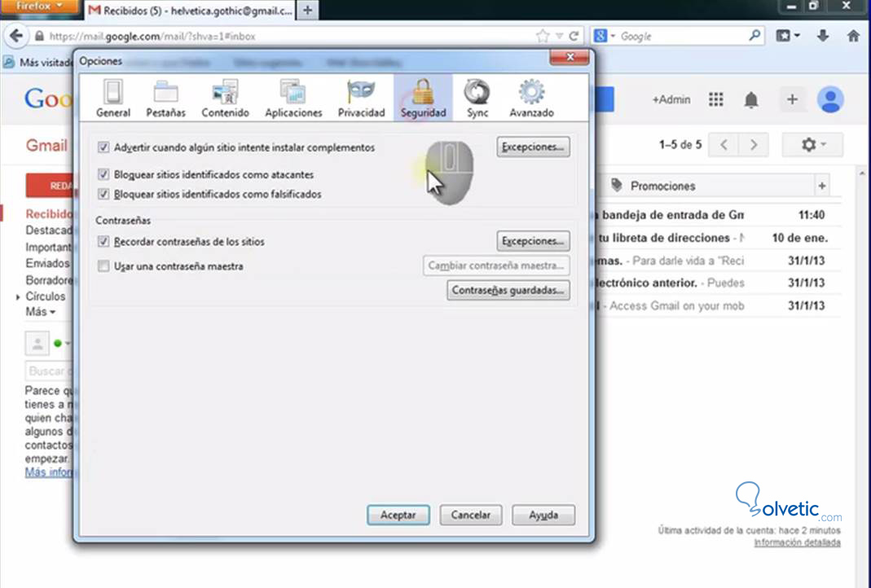Open the Contenido options tab
Image resolution: width=871 pixels, height=588 pixels.
225,99
